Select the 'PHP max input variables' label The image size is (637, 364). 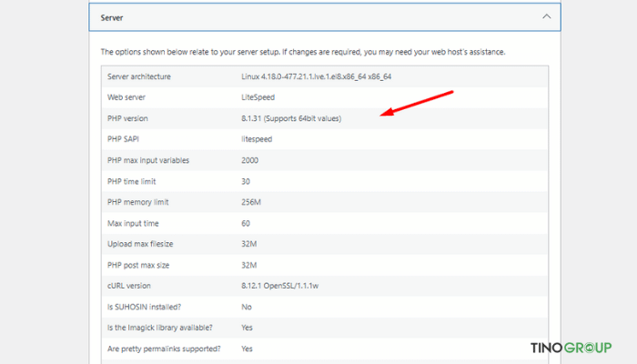(148, 160)
